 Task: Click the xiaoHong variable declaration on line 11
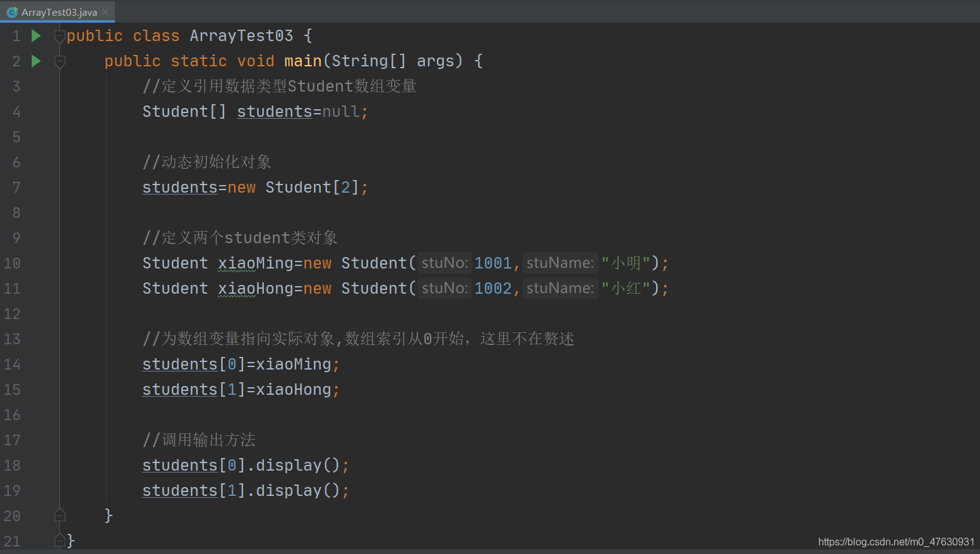(x=256, y=289)
